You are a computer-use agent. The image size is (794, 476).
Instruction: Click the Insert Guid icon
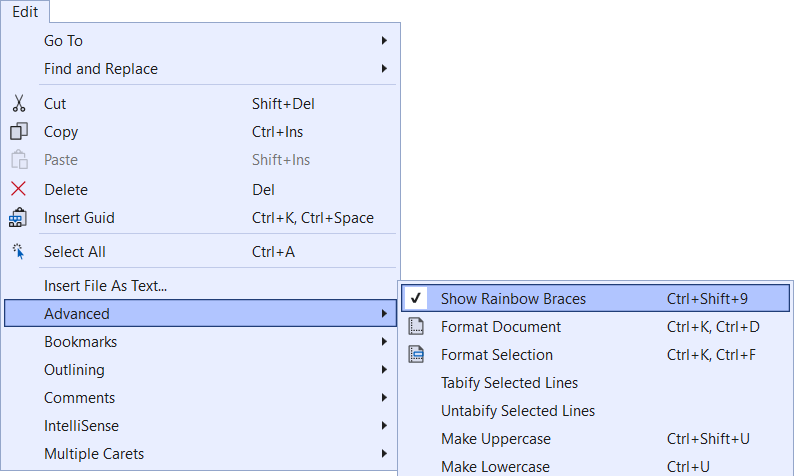coord(18,218)
